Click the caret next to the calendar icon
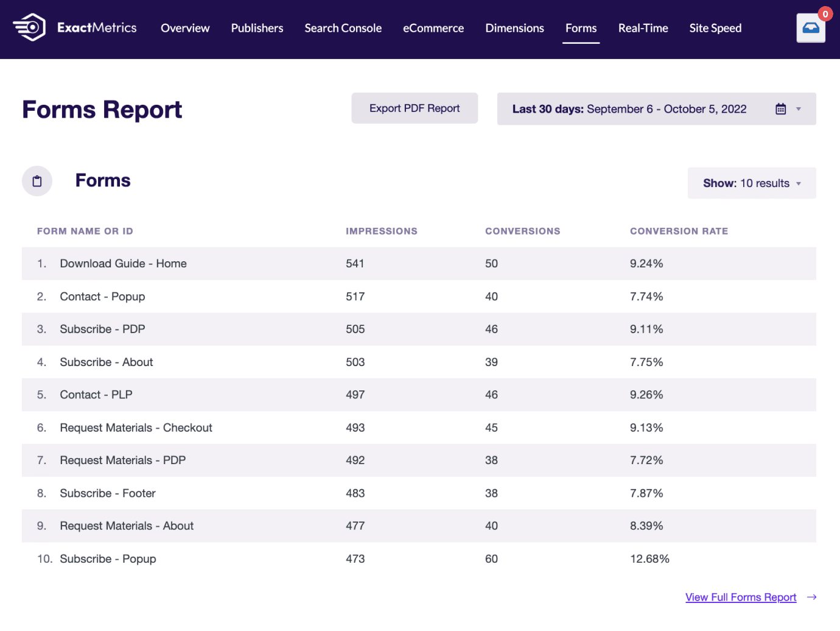This screenshot has height=631, width=840. 799,108
